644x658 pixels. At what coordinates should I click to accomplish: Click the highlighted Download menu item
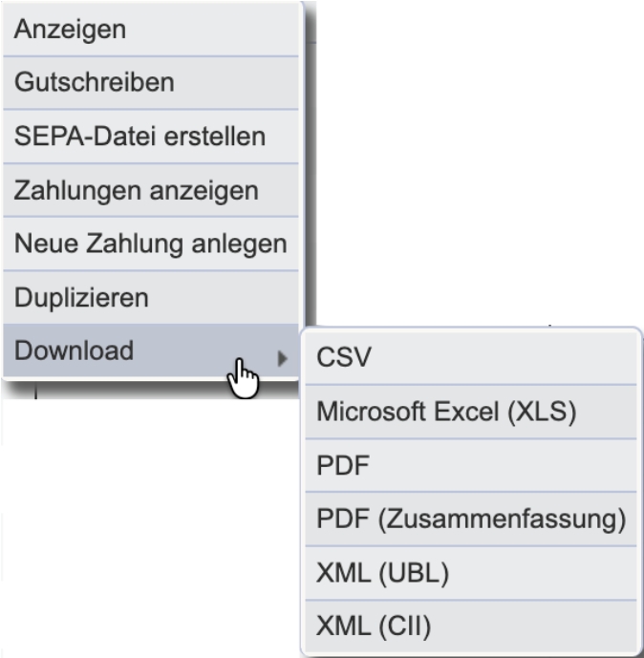point(151,350)
